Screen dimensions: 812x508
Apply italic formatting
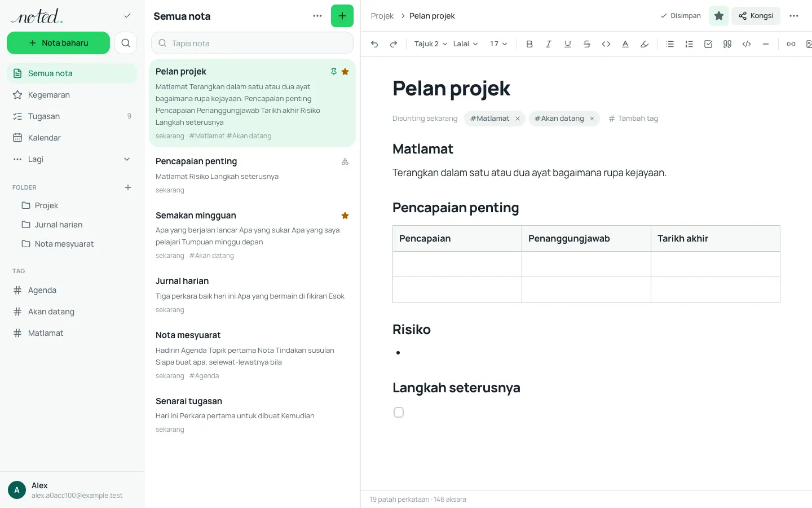[549, 44]
